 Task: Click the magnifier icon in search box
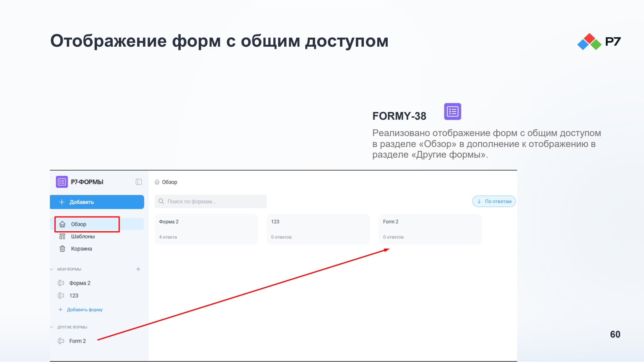161,201
